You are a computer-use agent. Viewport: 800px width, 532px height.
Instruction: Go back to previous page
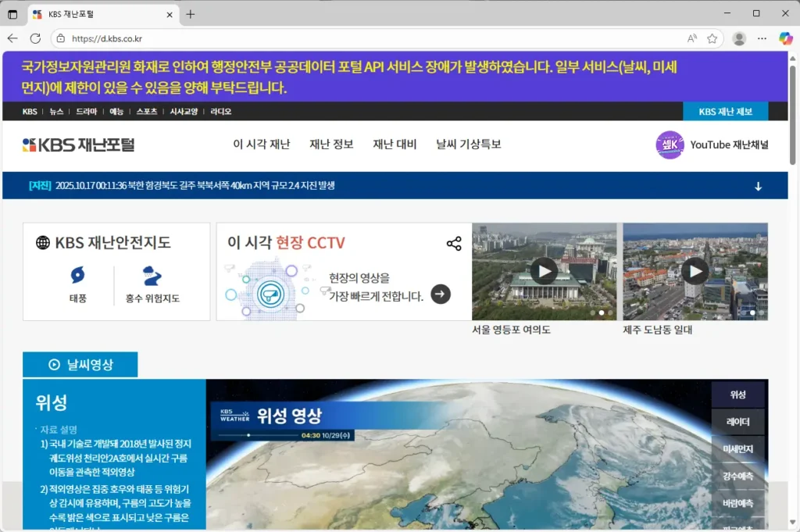12,38
